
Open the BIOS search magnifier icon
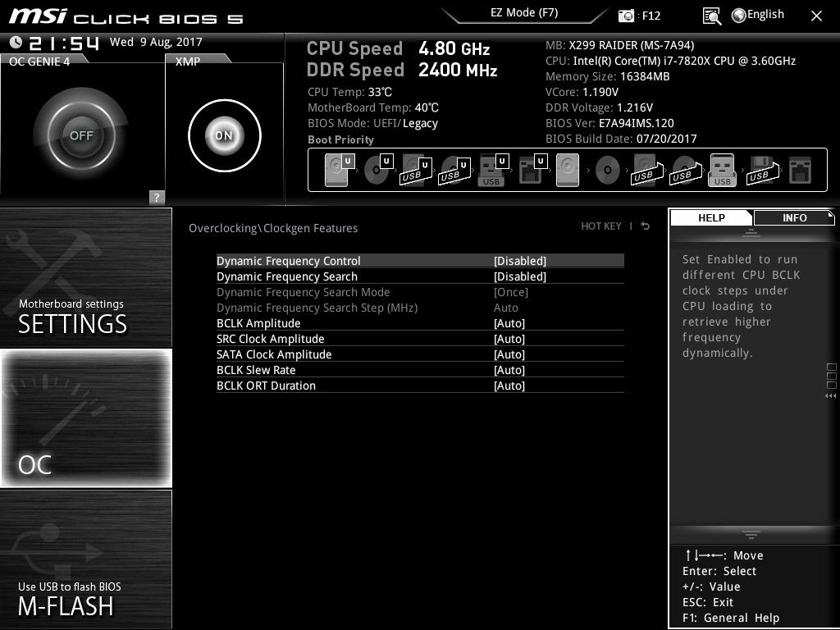click(711, 16)
